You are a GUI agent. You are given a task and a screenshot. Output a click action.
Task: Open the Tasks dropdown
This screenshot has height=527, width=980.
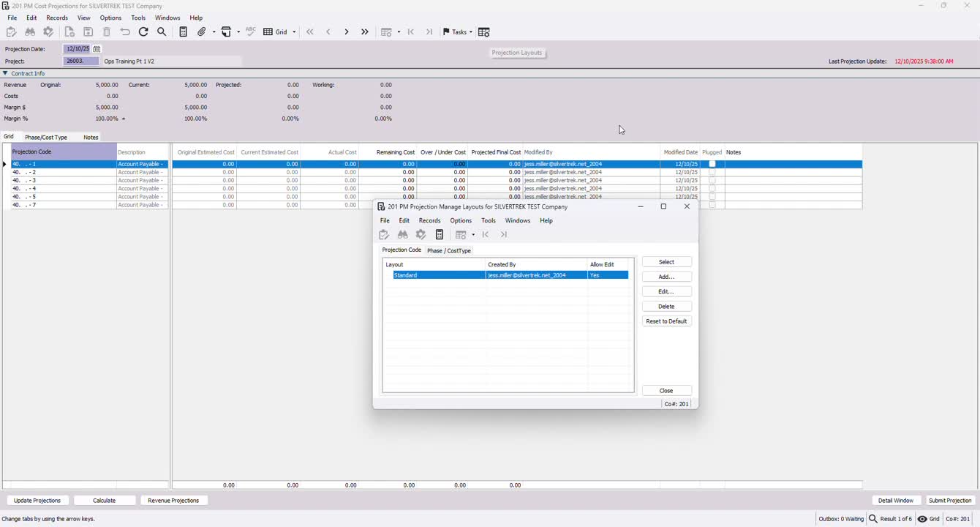coord(458,32)
